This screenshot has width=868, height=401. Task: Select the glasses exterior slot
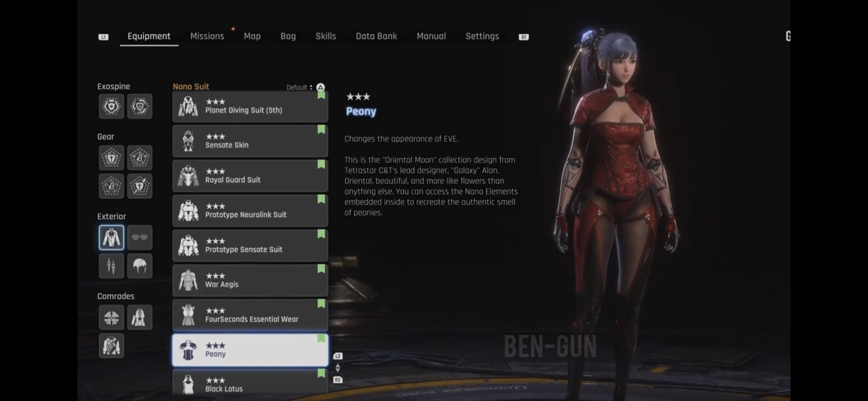pyautogui.click(x=140, y=238)
